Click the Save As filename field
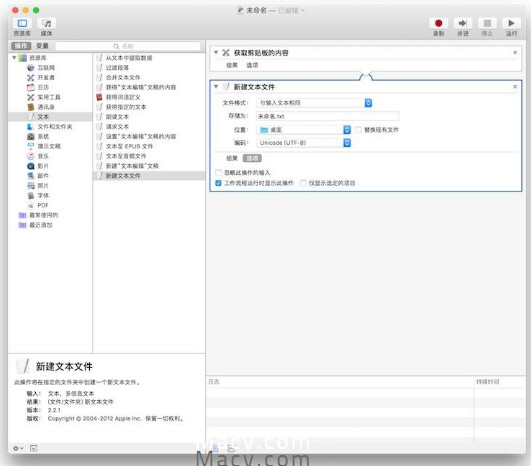The image size is (531, 466). pos(327,116)
